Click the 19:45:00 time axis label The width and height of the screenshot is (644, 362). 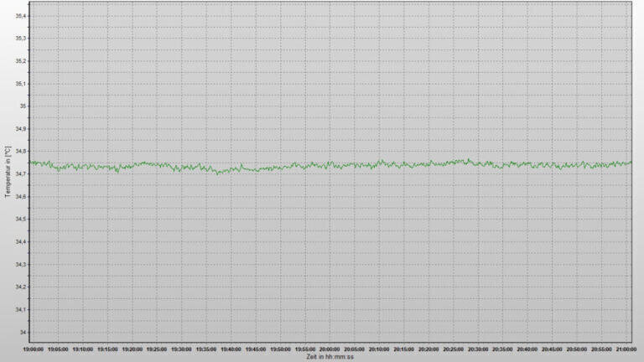tap(256, 349)
